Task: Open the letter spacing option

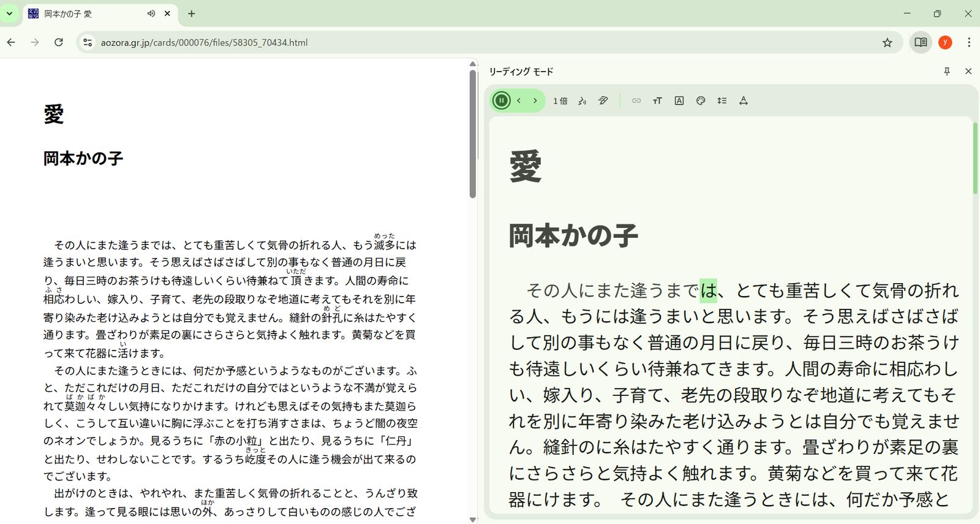Action: coord(744,101)
